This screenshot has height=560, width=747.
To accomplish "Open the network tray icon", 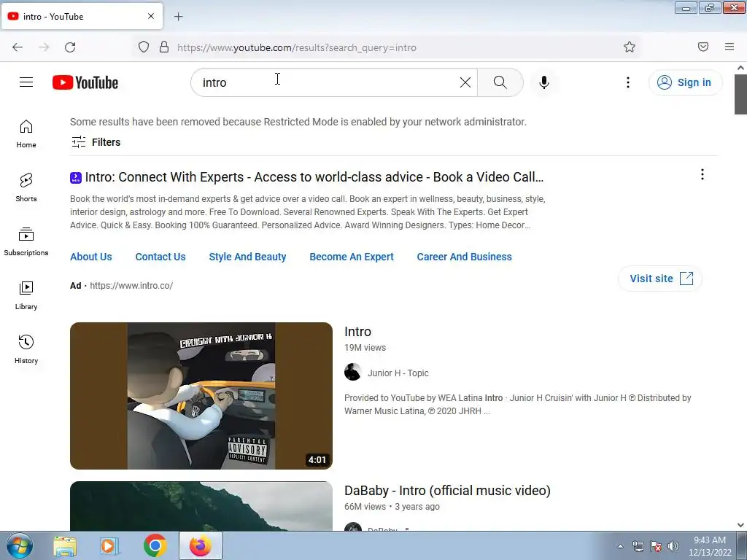I will tap(638, 546).
